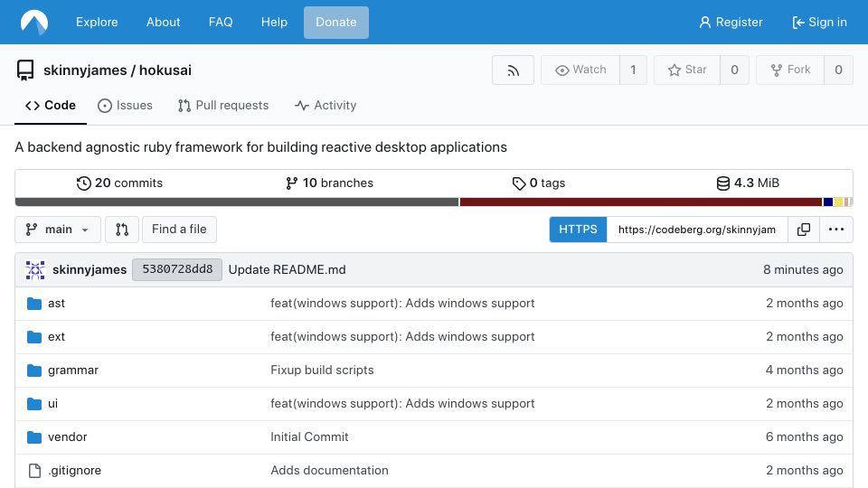This screenshot has width=868, height=488.
Task: Click the repository icon beside skinnyjames
Action: pyautogui.click(x=25, y=70)
